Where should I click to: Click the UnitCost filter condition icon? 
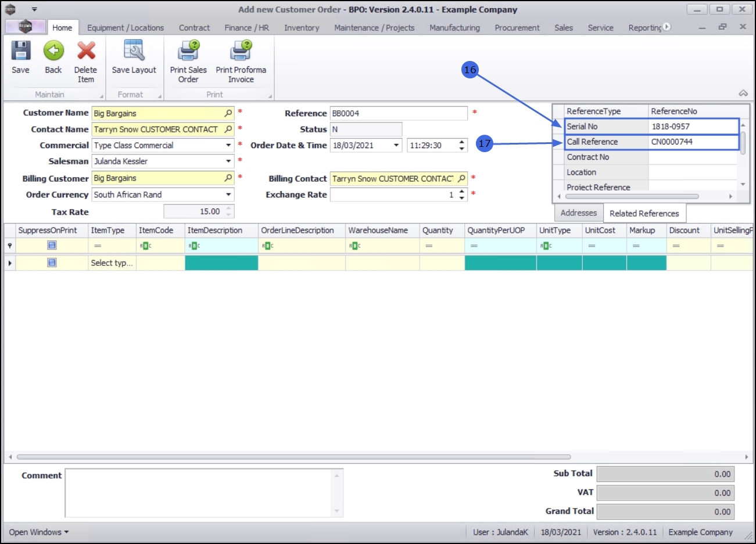[592, 246]
